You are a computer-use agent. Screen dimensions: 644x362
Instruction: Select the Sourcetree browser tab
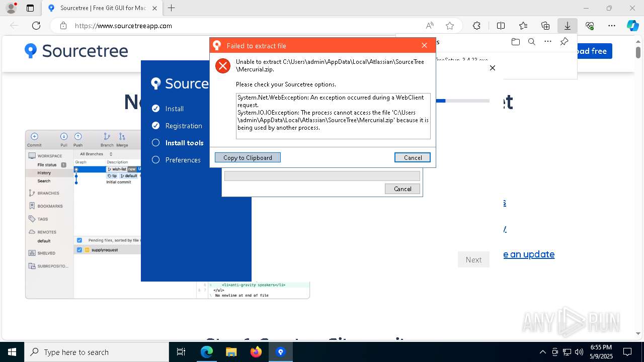102,8
